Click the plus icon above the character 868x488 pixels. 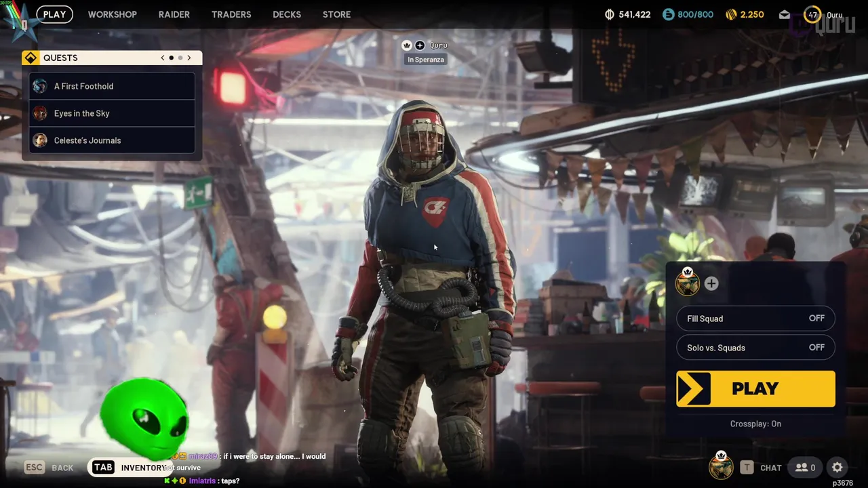click(420, 45)
